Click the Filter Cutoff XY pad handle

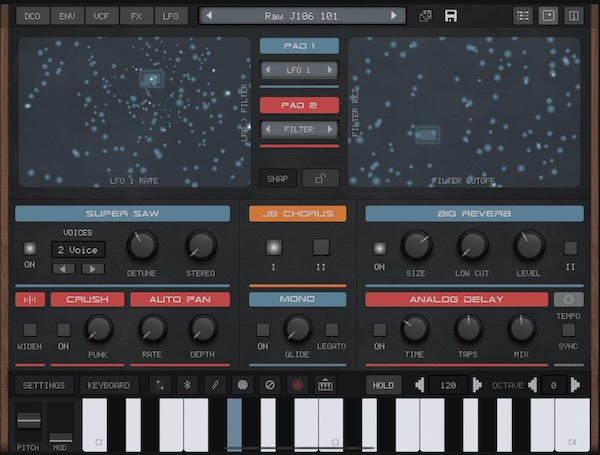(x=427, y=135)
